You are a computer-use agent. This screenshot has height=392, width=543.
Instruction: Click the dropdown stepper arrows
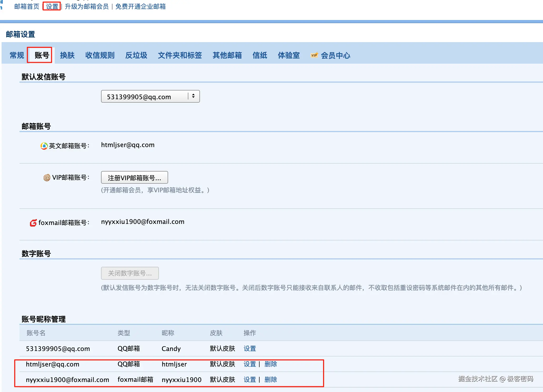click(x=193, y=96)
